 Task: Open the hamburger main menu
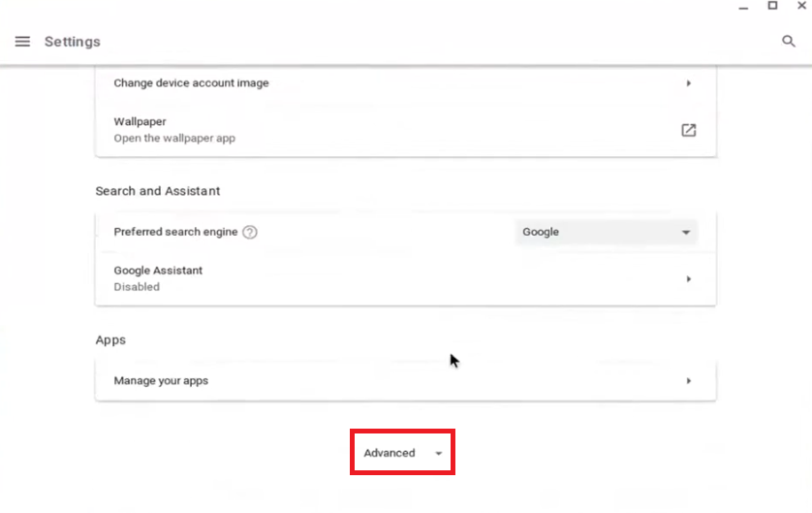point(23,42)
